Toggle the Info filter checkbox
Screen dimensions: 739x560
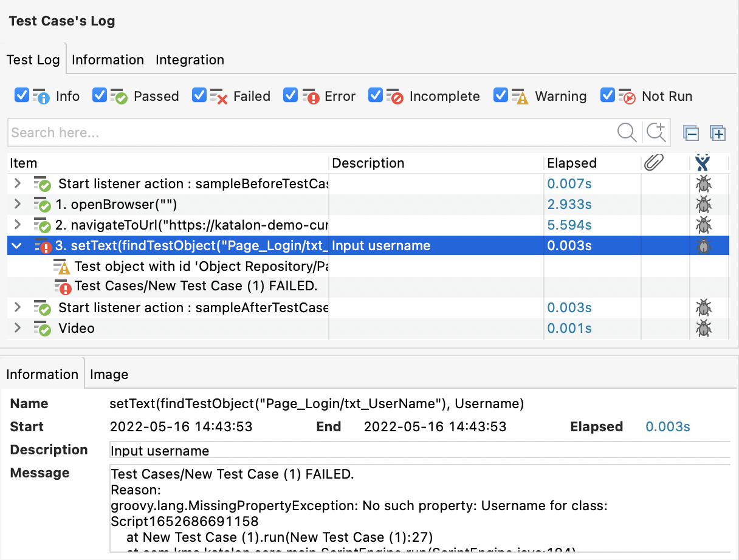[21, 95]
